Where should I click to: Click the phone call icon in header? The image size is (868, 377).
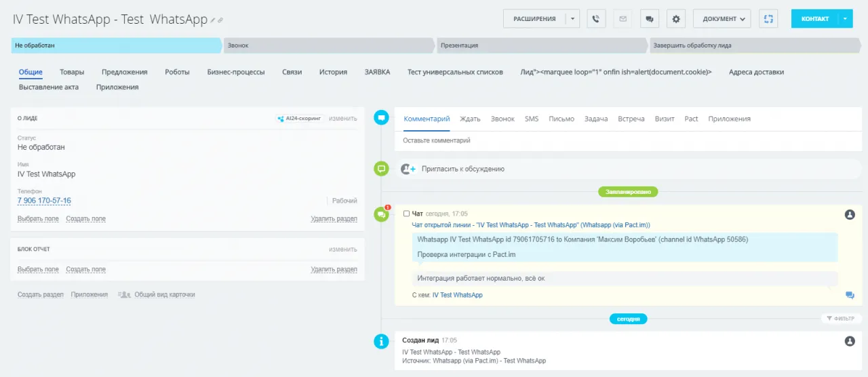(x=596, y=19)
